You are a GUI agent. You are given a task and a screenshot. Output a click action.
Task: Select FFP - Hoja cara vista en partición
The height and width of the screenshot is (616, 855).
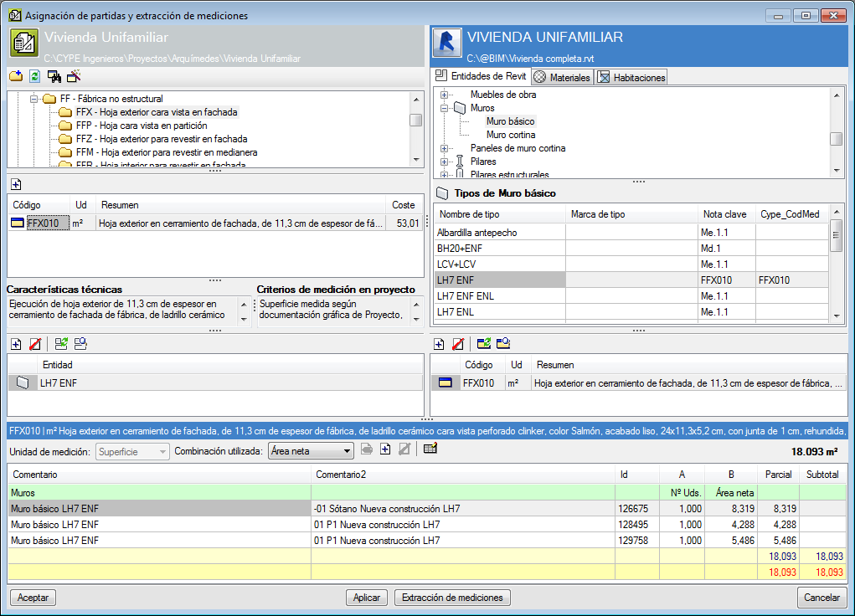point(142,126)
